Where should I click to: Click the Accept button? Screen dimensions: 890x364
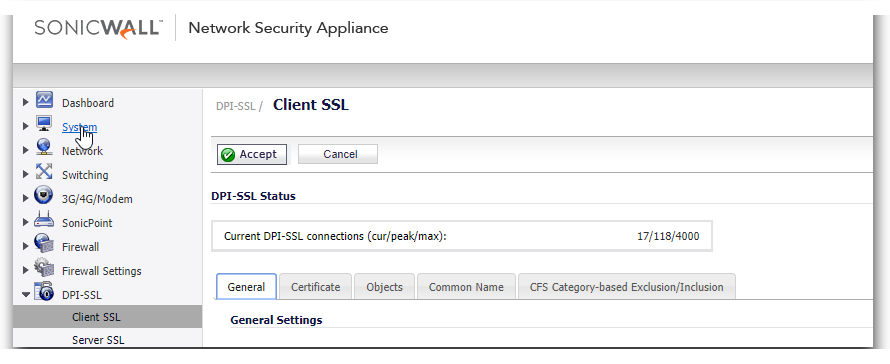[251, 154]
